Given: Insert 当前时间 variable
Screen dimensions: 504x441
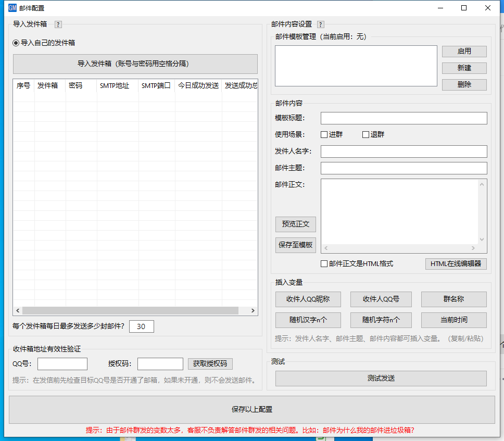Looking at the screenshot, I should pos(454,320).
